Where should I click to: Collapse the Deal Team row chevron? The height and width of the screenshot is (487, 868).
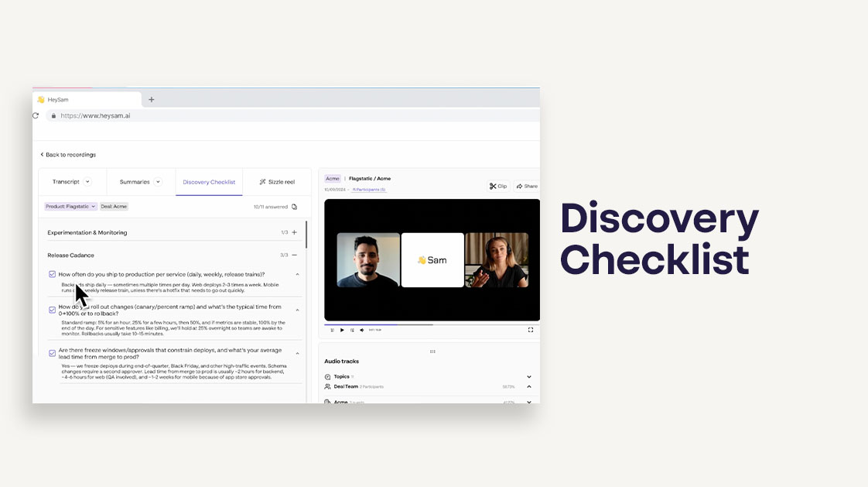529,386
